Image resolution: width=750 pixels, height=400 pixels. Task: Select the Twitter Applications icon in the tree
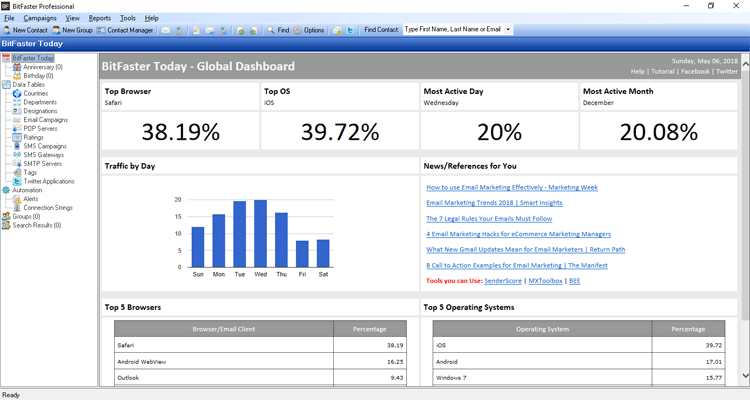17,181
